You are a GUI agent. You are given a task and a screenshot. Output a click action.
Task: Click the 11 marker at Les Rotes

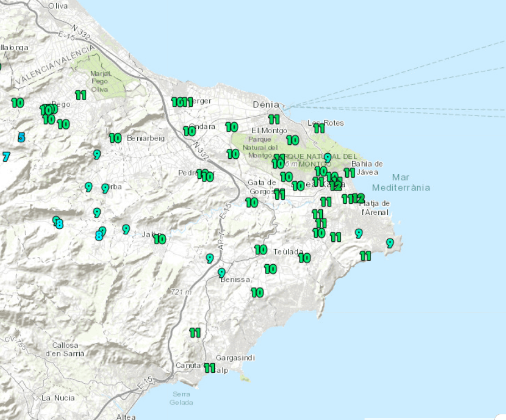click(x=319, y=128)
